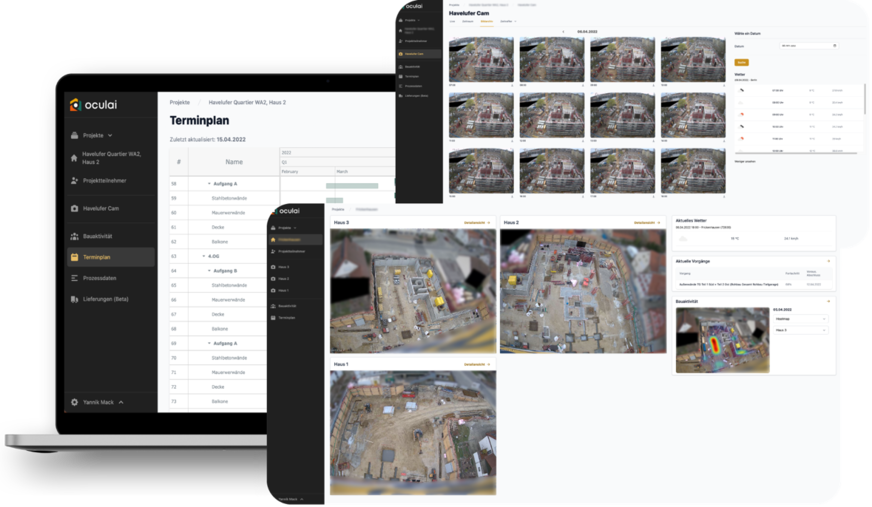The width and height of the screenshot is (872, 507).
Task: Click the Haus 1 aerial site image
Action: 413,433
